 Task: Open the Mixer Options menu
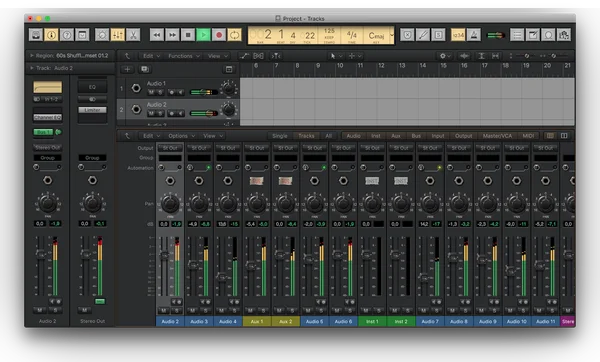click(x=181, y=136)
